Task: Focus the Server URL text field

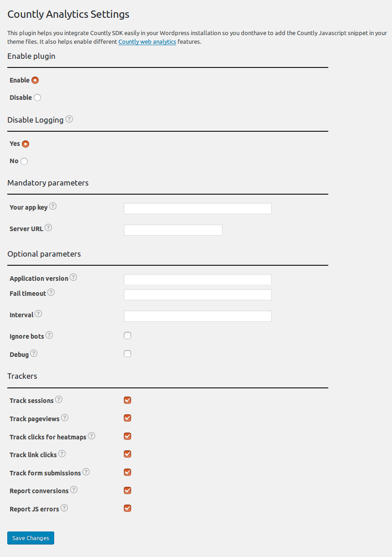Action: tap(173, 230)
